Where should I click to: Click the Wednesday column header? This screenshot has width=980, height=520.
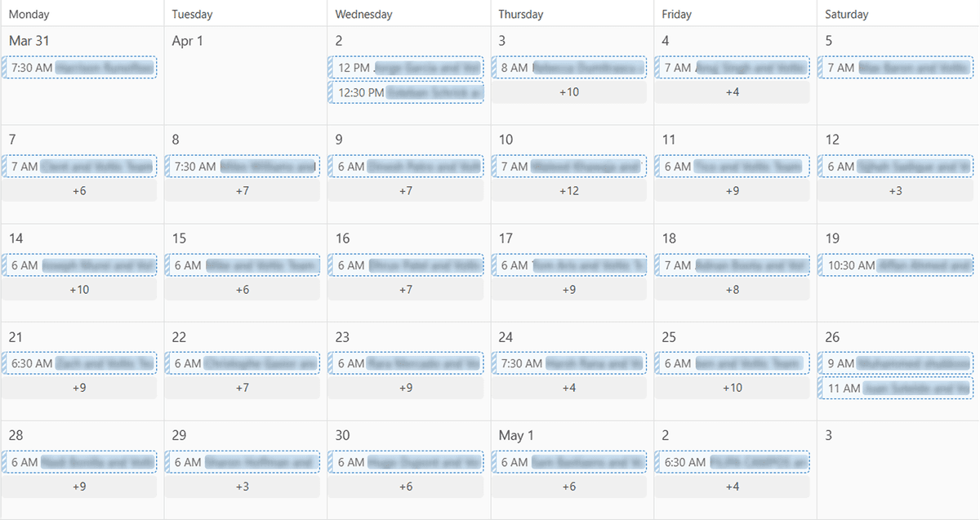pyautogui.click(x=363, y=14)
